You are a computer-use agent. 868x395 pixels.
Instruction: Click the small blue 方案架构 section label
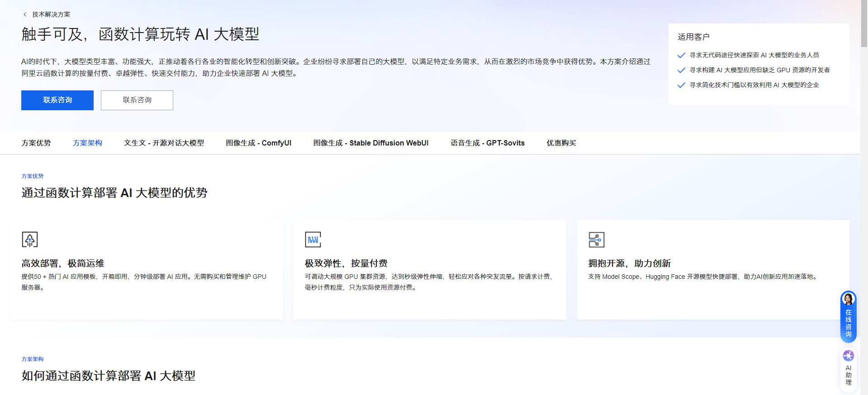[33, 359]
